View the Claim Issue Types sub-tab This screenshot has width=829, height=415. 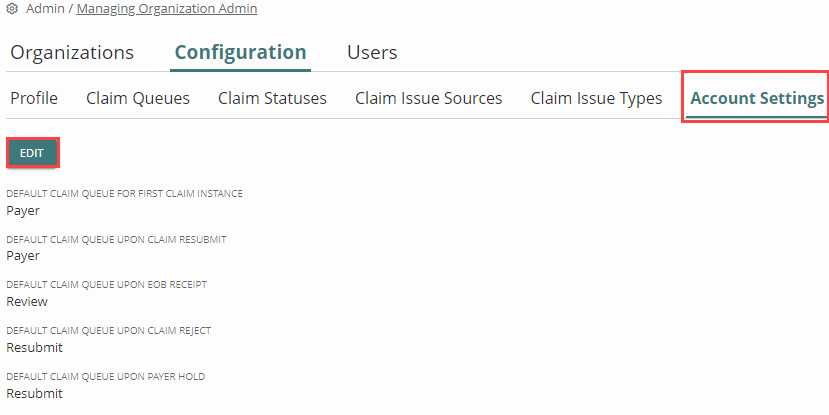(596, 98)
